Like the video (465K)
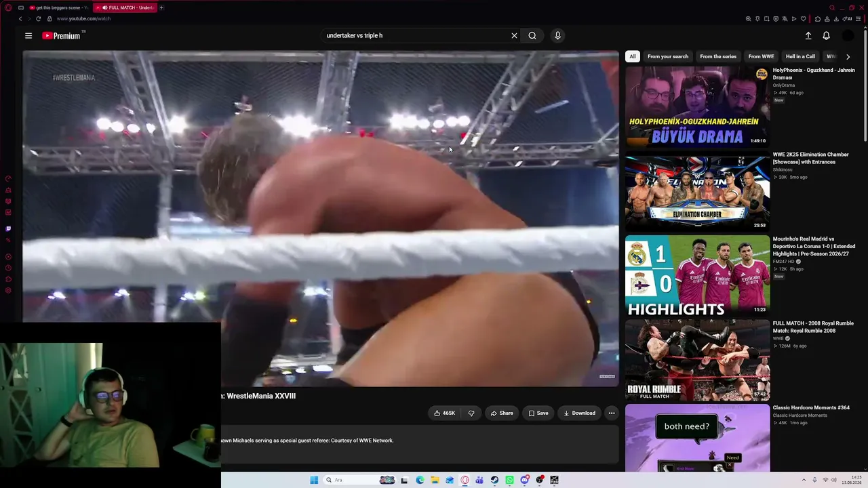This screenshot has height=488, width=868. coord(445,413)
